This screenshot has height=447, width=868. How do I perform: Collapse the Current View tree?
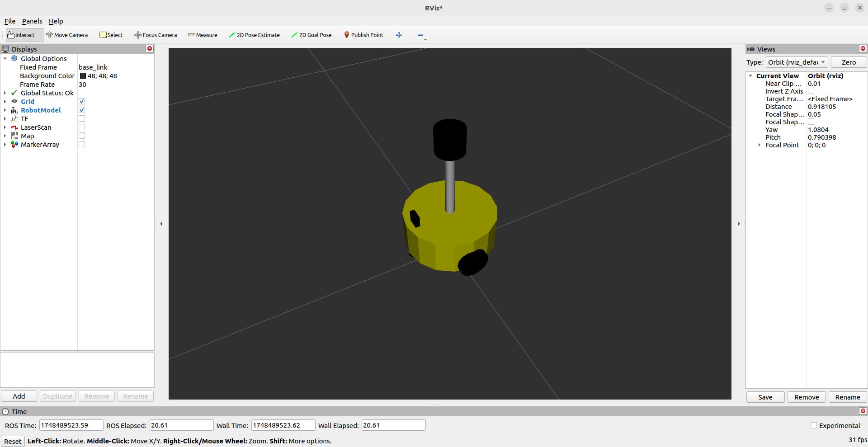tap(750, 75)
